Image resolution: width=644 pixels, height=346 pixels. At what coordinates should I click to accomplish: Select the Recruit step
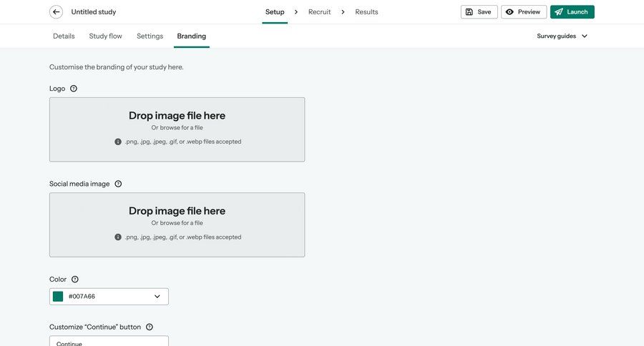tap(320, 12)
